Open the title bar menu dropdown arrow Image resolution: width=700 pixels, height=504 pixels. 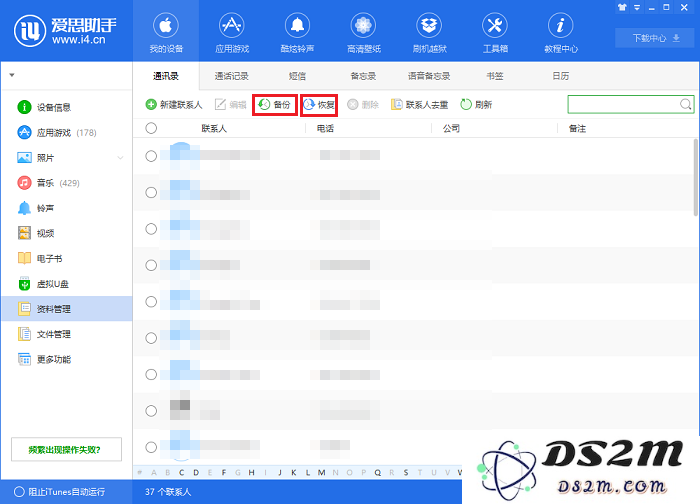coord(637,7)
